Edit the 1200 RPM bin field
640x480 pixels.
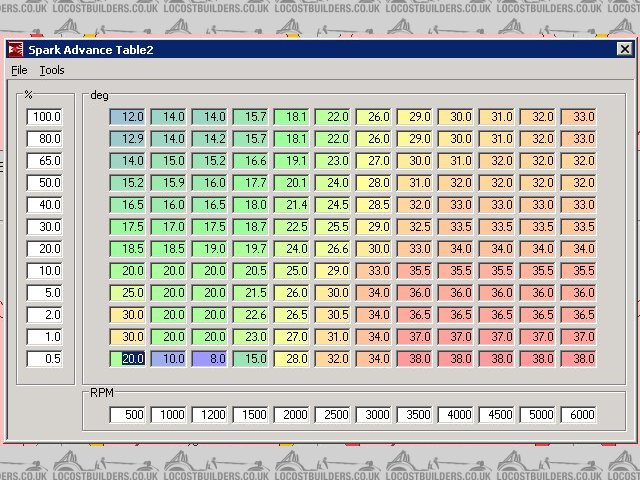(x=209, y=414)
